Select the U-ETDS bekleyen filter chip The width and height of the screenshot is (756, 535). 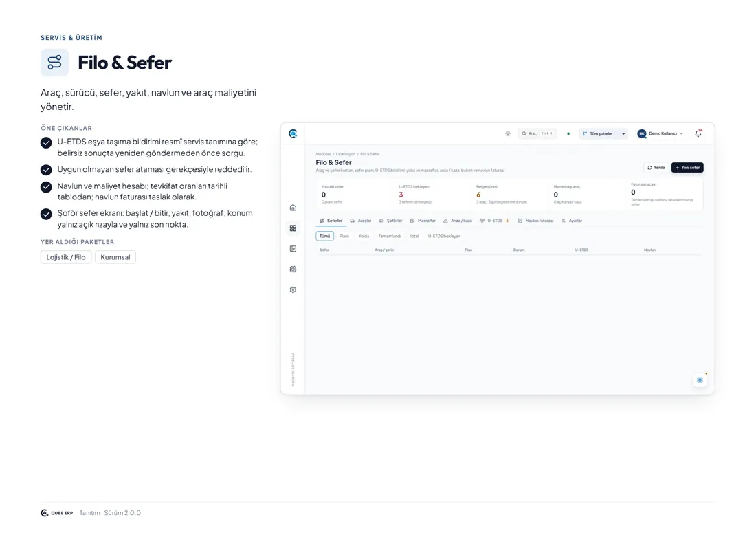(445, 237)
